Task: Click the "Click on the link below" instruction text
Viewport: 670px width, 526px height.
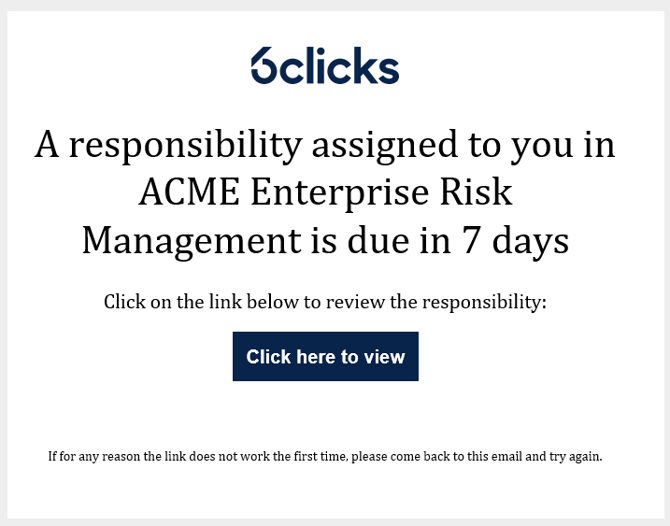Action: pyautogui.click(x=325, y=302)
